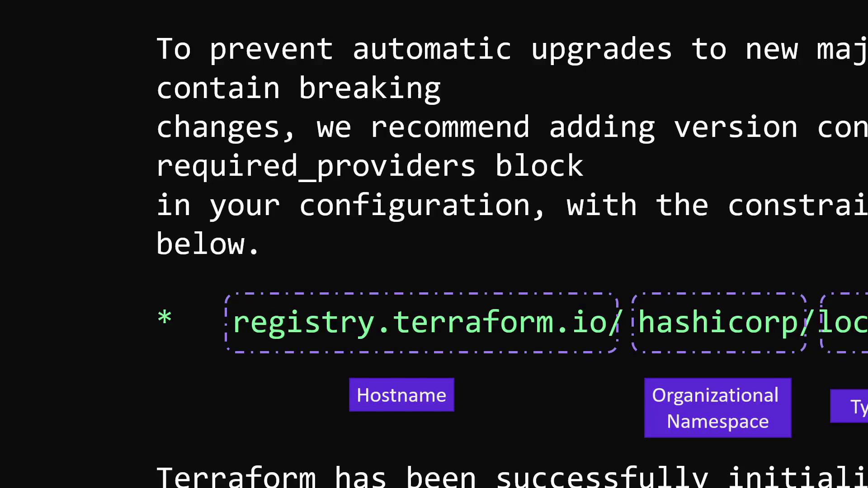Click the word 'below.' in the output
Screen dimensions: 868x488
coord(208,244)
